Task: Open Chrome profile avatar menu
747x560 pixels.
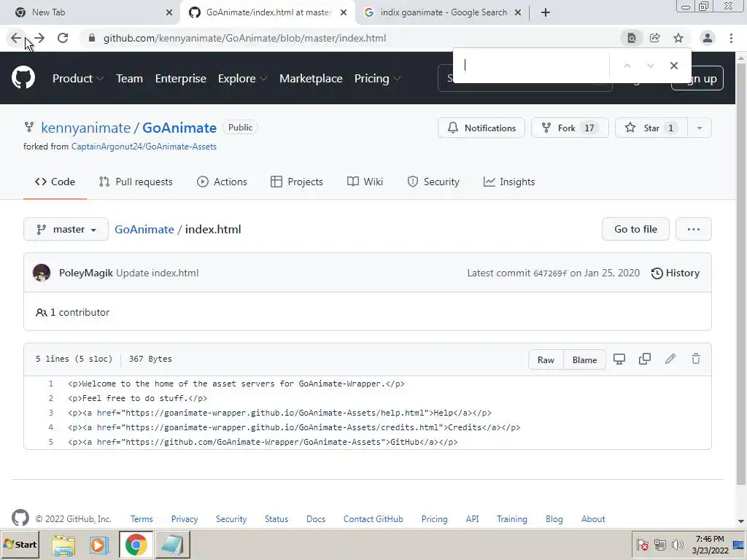Action: (x=708, y=38)
